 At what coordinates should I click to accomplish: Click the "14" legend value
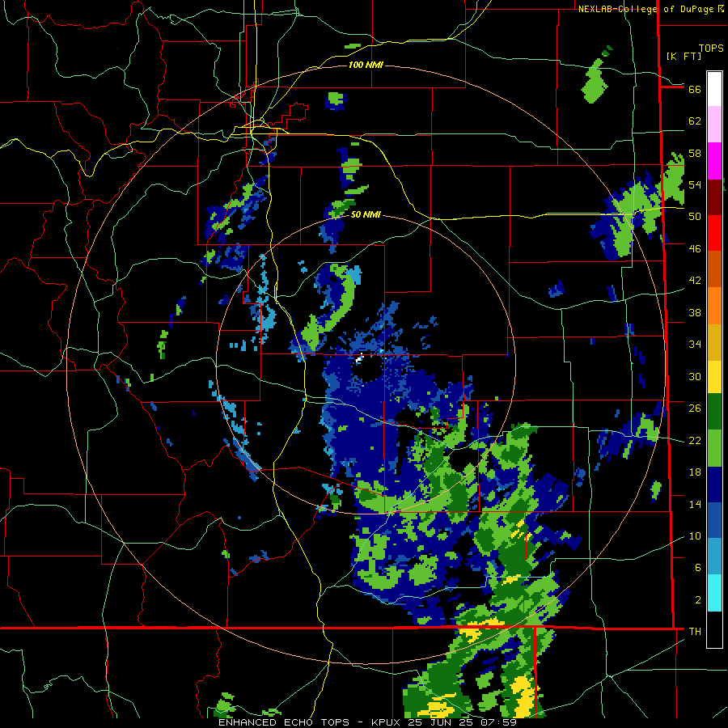point(695,505)
